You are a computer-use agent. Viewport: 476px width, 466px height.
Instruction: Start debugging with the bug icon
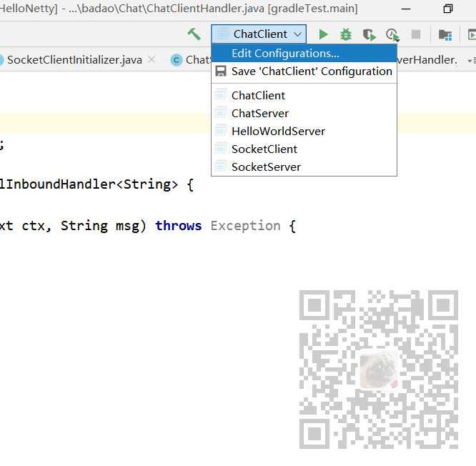pyautogui.click(x=346, y=34)
